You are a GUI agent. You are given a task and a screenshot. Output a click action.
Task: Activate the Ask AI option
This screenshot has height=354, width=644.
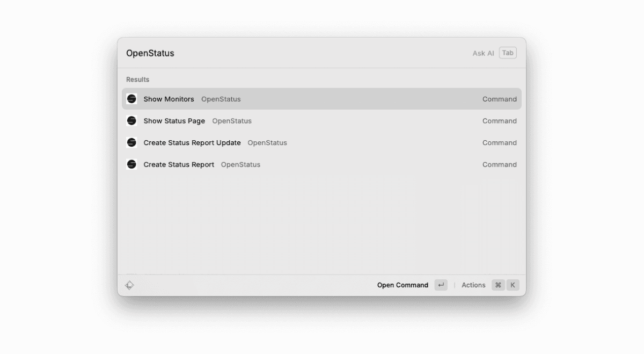point(482,52)
